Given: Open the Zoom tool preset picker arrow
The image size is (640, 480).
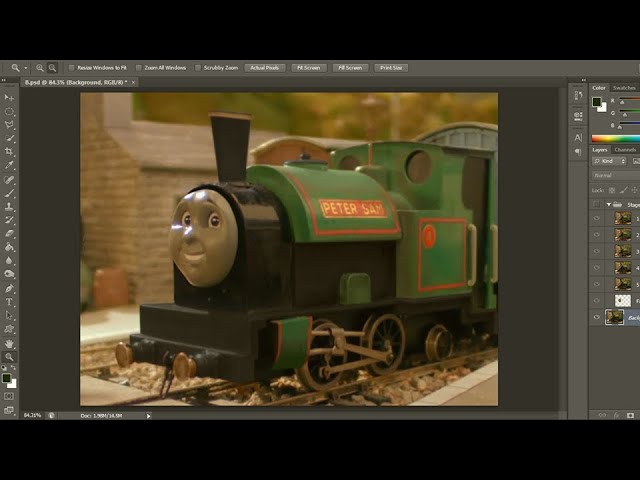Looking at the screenshot, I should (26, 68).
